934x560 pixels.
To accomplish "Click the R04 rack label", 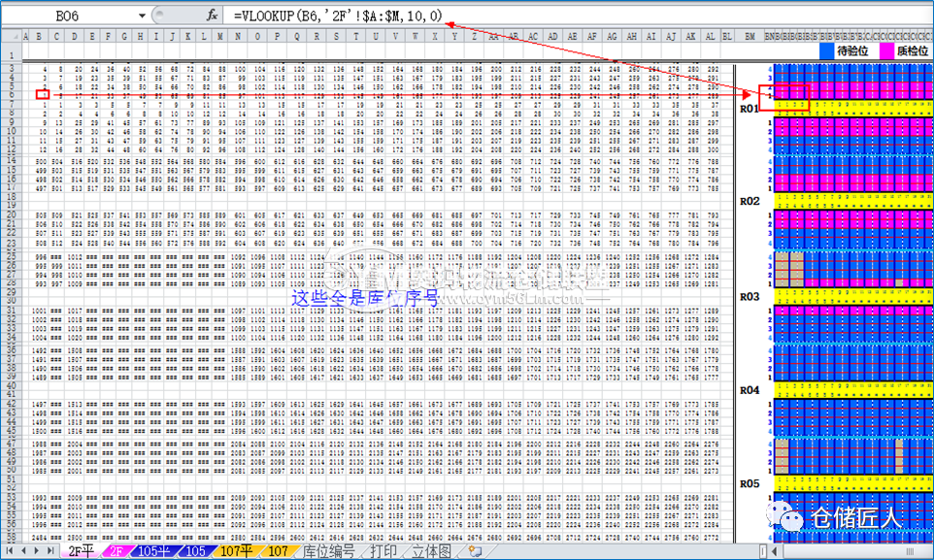I will [750, 390].
